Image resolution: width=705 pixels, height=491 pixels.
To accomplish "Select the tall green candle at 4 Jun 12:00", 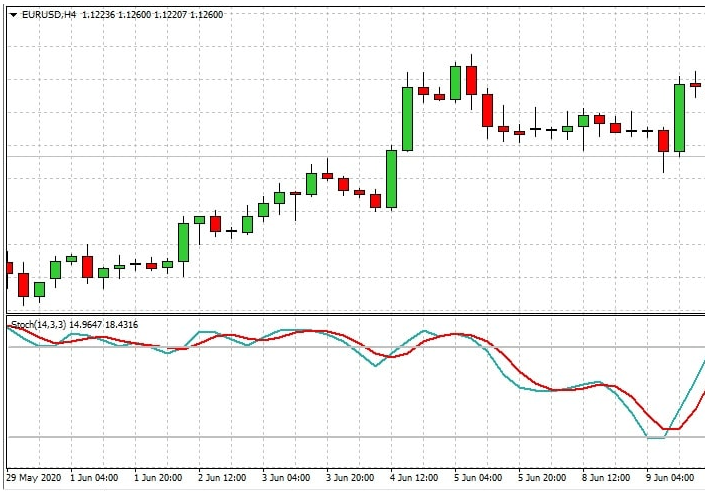I will (x=408, y=118).
